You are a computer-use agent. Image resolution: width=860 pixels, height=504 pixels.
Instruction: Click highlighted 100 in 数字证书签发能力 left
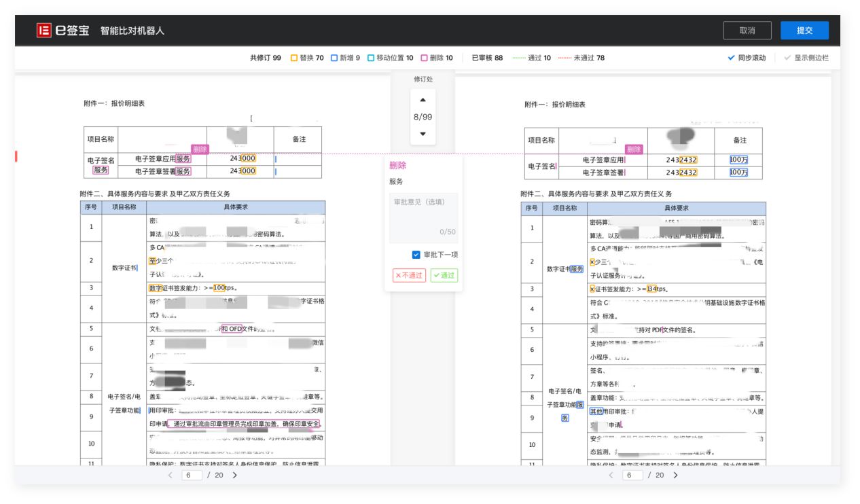coord(219,288)
